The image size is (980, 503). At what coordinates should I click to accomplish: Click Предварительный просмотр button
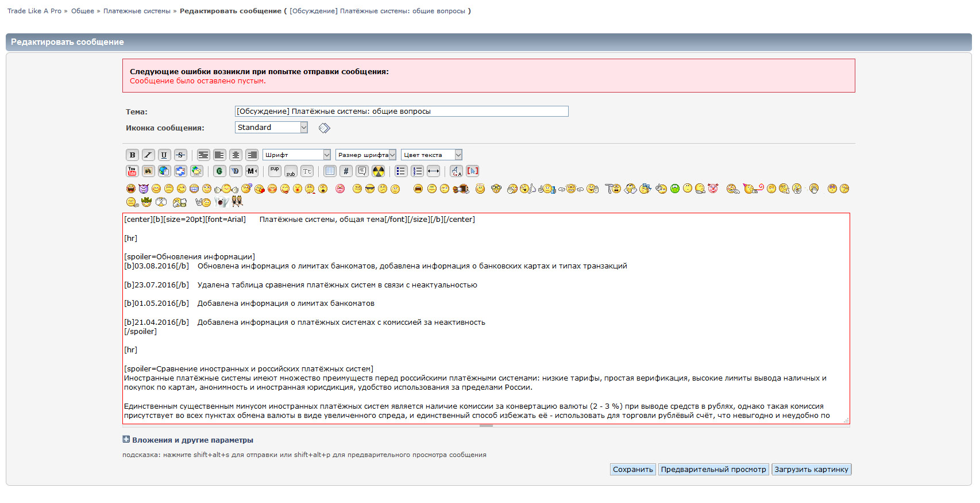713,469
